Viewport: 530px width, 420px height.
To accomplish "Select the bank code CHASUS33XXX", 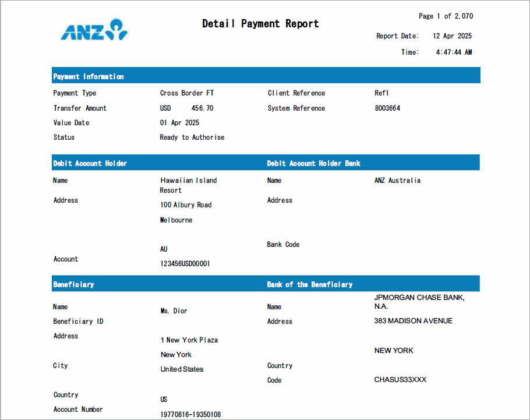I will pos(400,380).
